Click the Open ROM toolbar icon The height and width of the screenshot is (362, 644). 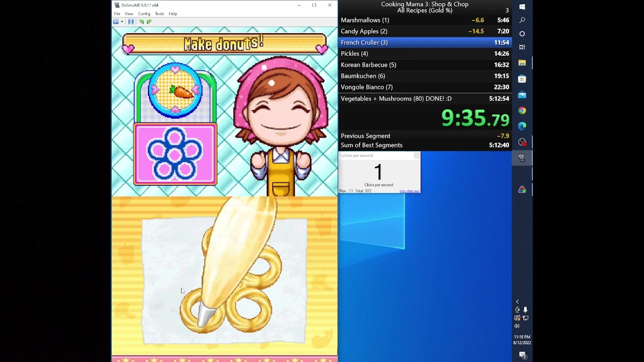pos(116,22)
